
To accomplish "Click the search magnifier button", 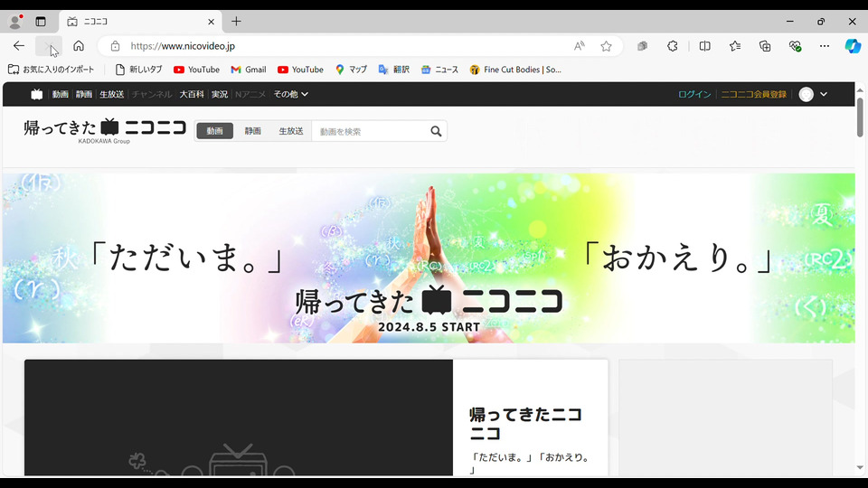I will pos(436,131).
